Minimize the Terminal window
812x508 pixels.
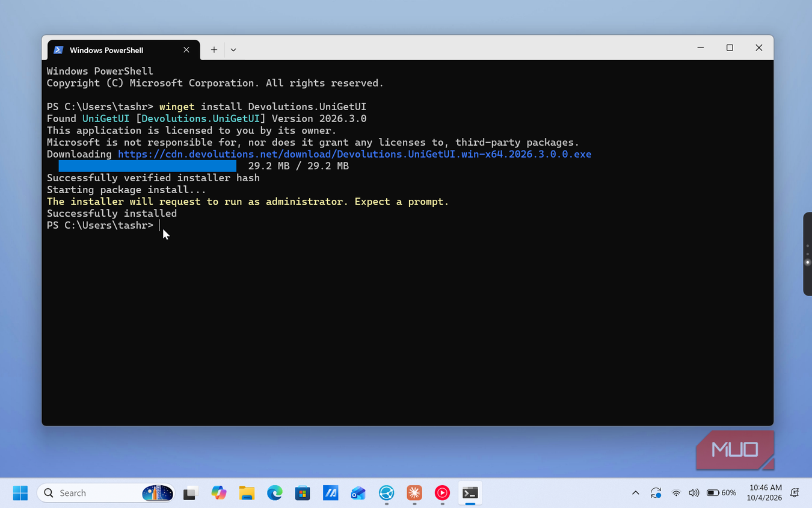pos(701,48)
